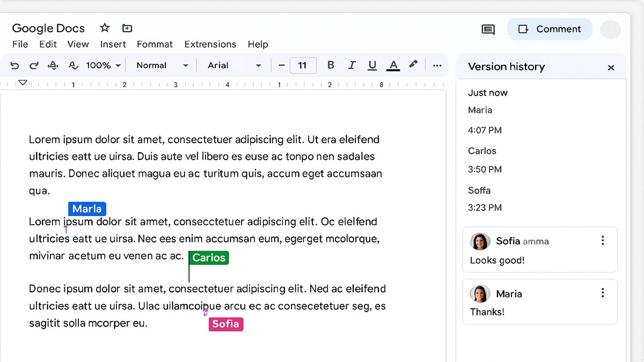
Task: Toggle bold formatting
Action: point(331,65)
